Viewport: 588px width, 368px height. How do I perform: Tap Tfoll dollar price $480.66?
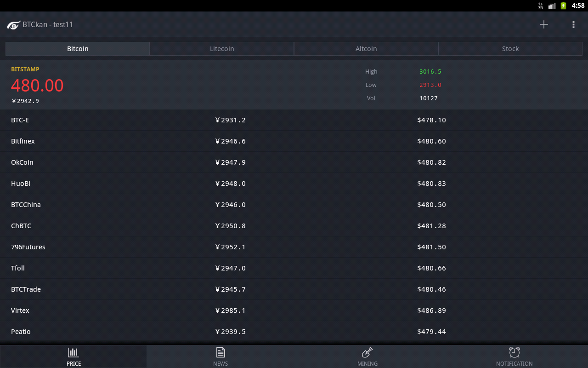click(432, 268)
